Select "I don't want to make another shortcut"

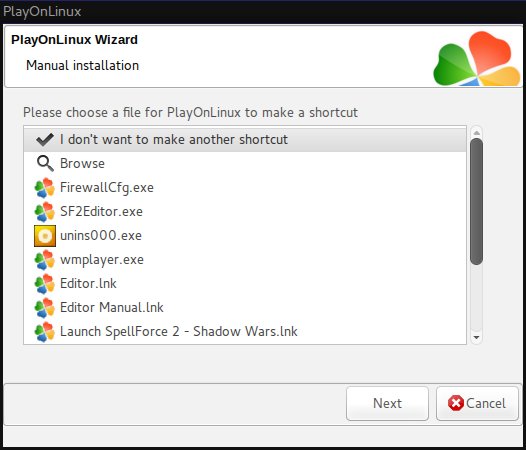tap(245, 139)
